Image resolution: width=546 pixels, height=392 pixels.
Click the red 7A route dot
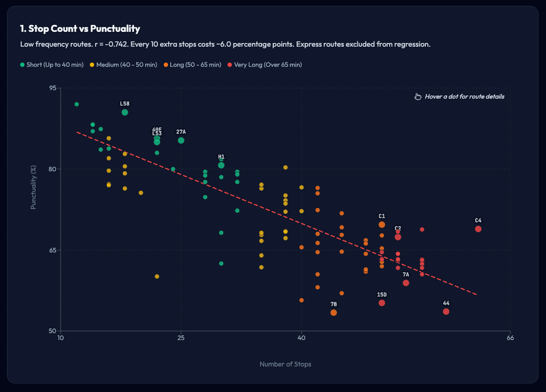tap(406, 283)
